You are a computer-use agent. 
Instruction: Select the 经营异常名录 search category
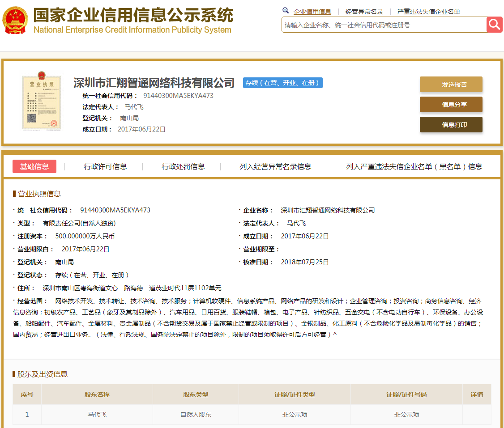364,12
